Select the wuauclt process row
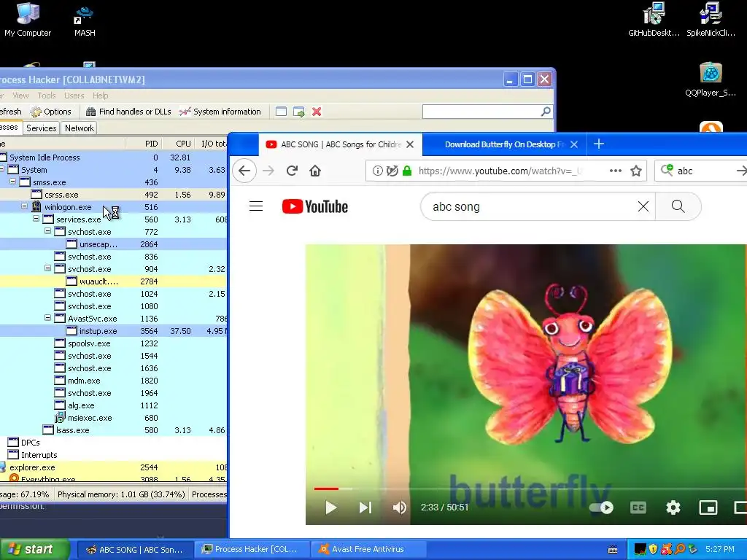The height and width of the screenshot is (560, 747). pyautogui.click(x=113, y=281)
